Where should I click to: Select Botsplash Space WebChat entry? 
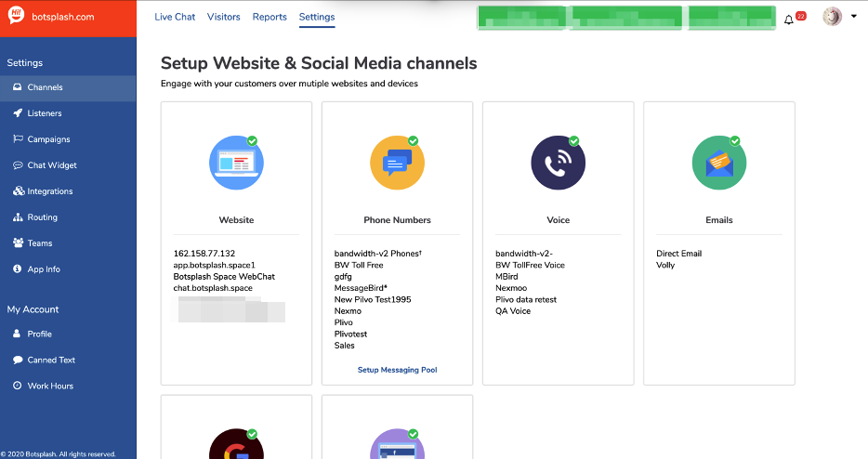[224, 276]
